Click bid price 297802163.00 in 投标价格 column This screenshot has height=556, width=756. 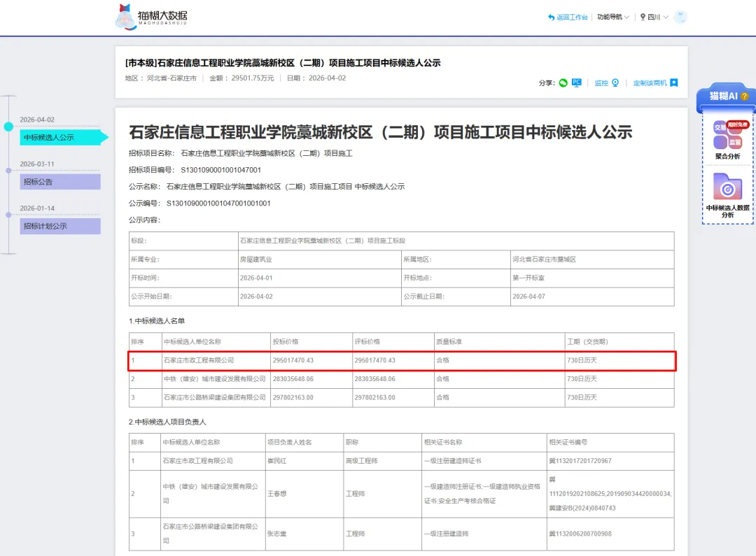(x=293, y=397)
